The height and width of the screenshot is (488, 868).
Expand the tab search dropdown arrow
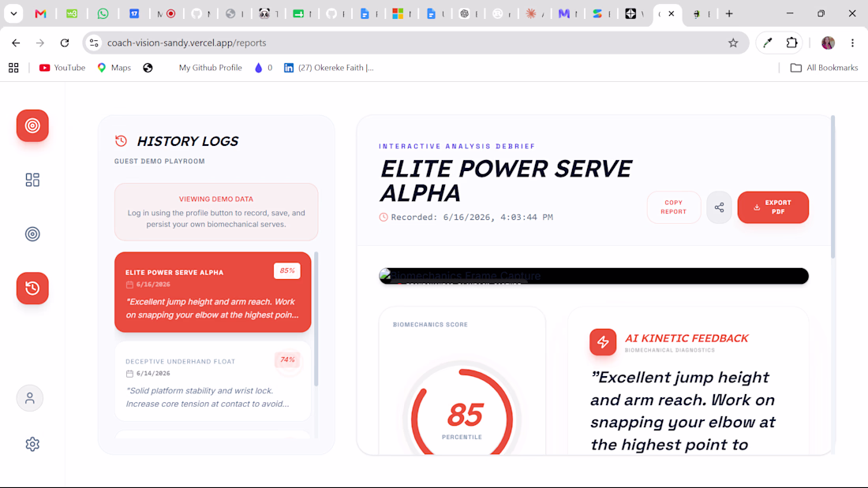coord(13,14)
